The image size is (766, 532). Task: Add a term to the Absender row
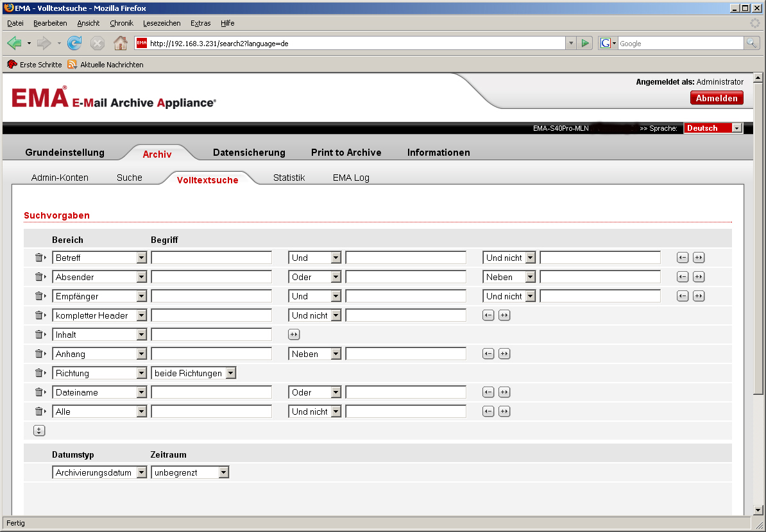(699, 277)
